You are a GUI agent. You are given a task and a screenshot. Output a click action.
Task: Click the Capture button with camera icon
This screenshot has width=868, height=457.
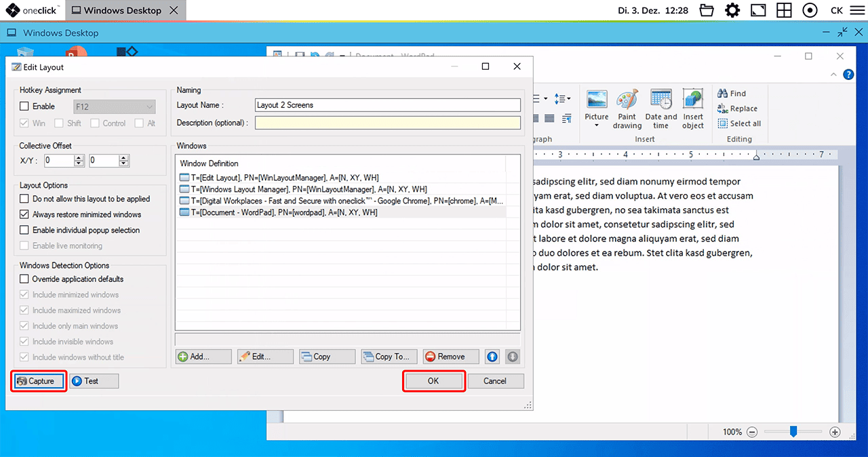(39, 381)
